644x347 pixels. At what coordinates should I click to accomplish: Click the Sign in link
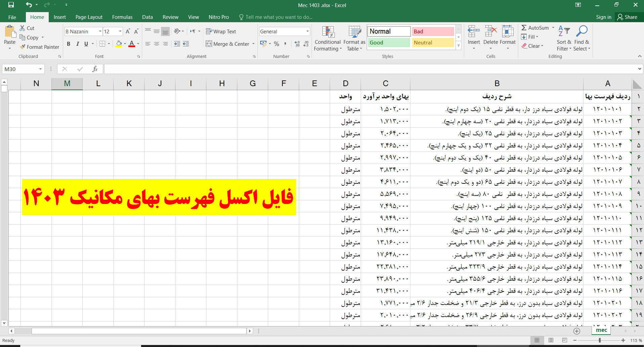point(603,17)
